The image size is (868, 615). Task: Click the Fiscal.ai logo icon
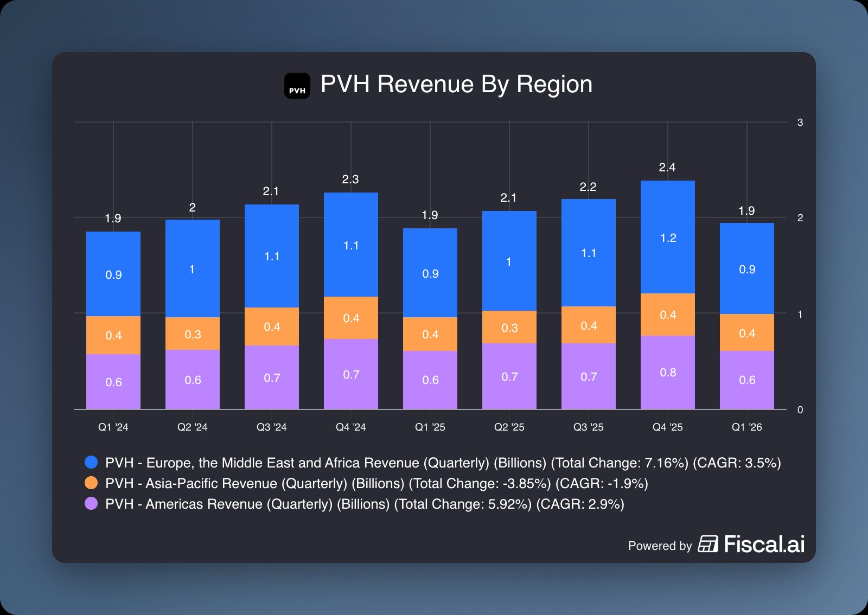coord(707,544)
